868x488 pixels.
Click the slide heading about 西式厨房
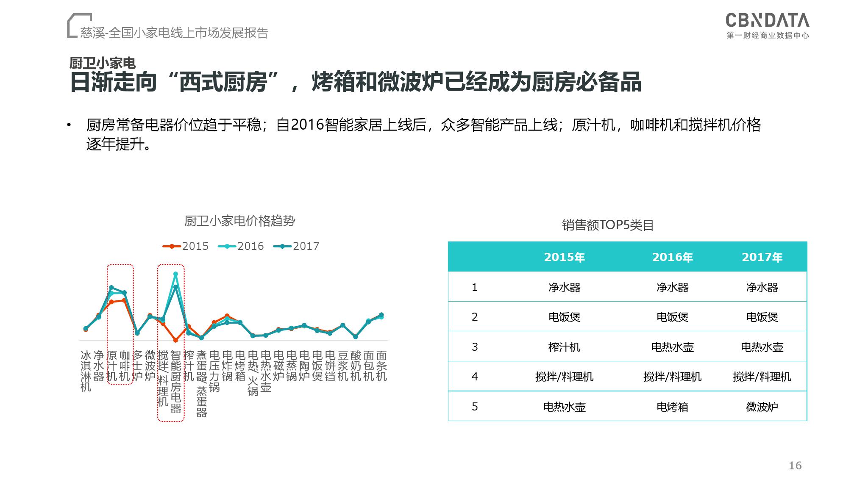pos(355,82)
